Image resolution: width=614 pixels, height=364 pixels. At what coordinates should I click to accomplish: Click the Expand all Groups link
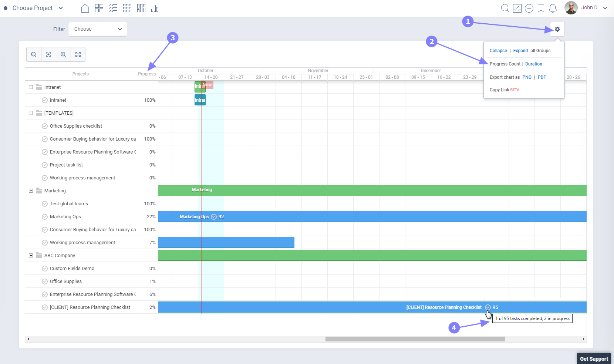pyautogui.click(x=520, y=51)
